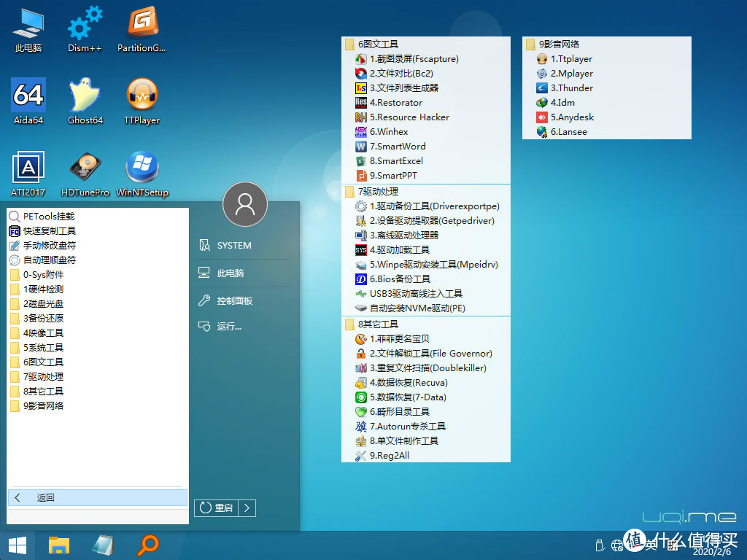
Task: Expand the 3备份还原 folder
Action: point(44,318)
